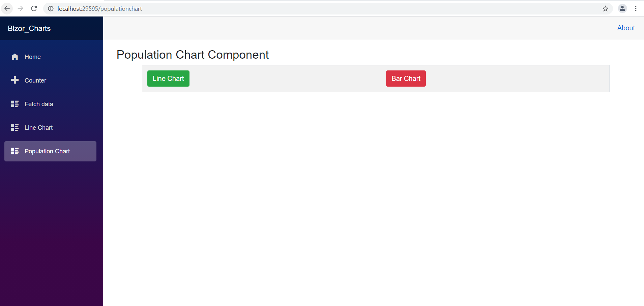Click the page info icon in the address bar
Screen dimensions: 644x306
pos(50,8)
